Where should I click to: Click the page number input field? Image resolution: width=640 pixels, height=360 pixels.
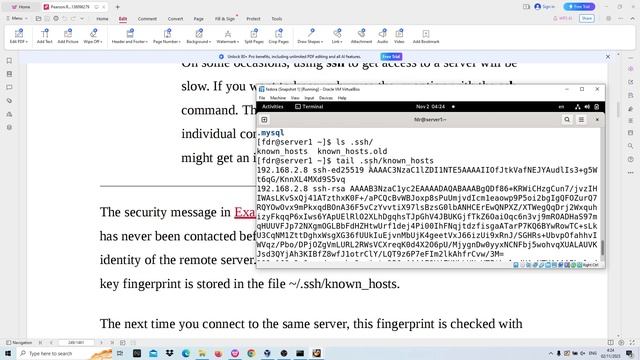pyautogui.click(x=76, y=342)
